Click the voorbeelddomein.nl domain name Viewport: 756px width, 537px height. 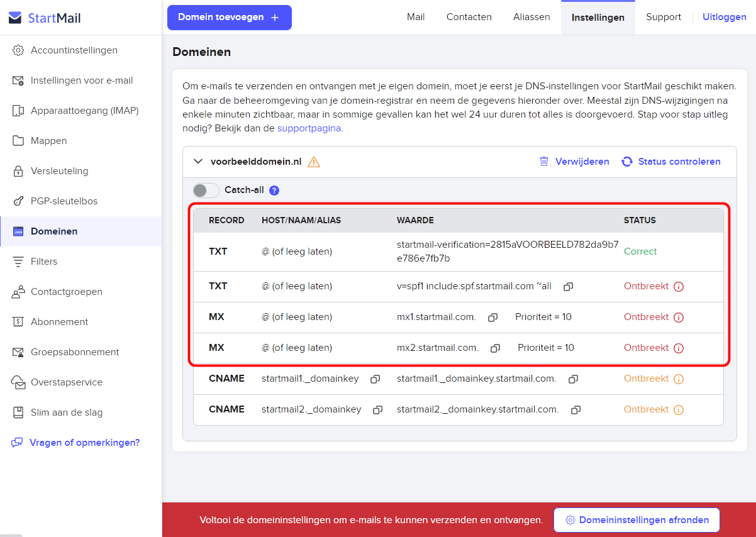tap(256, 162)
